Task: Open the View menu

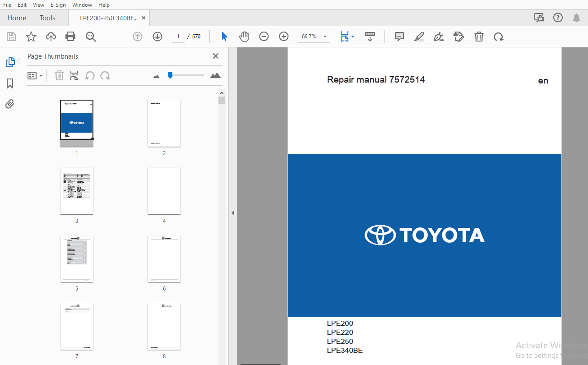Action: click(39, 5)
